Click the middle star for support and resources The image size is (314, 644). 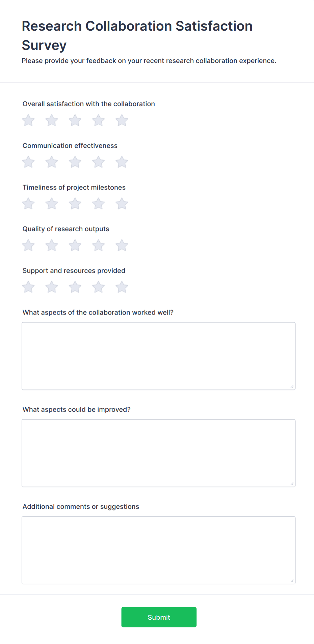click(x=75, y=287)
